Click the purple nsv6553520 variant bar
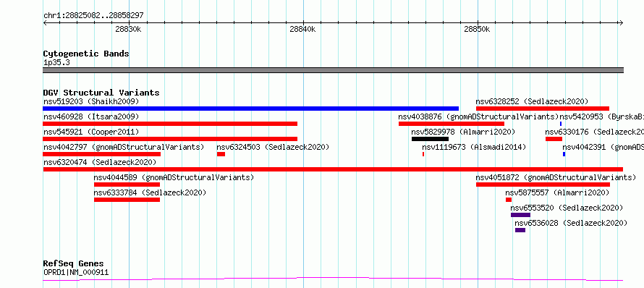 tap(520, 215)
